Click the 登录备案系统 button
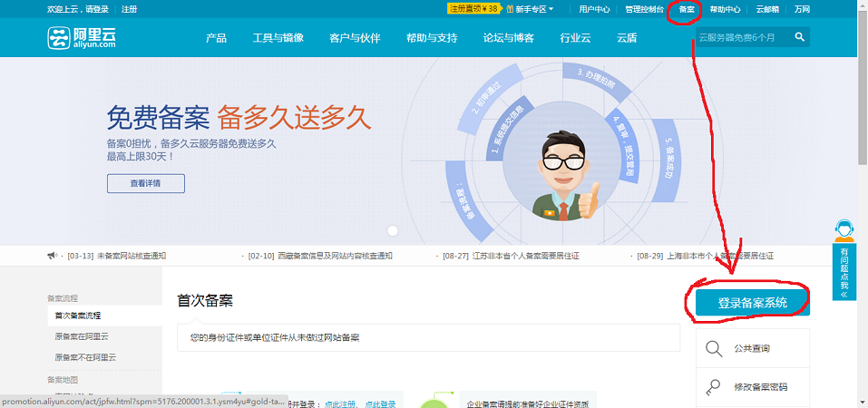 coord(752,303)
